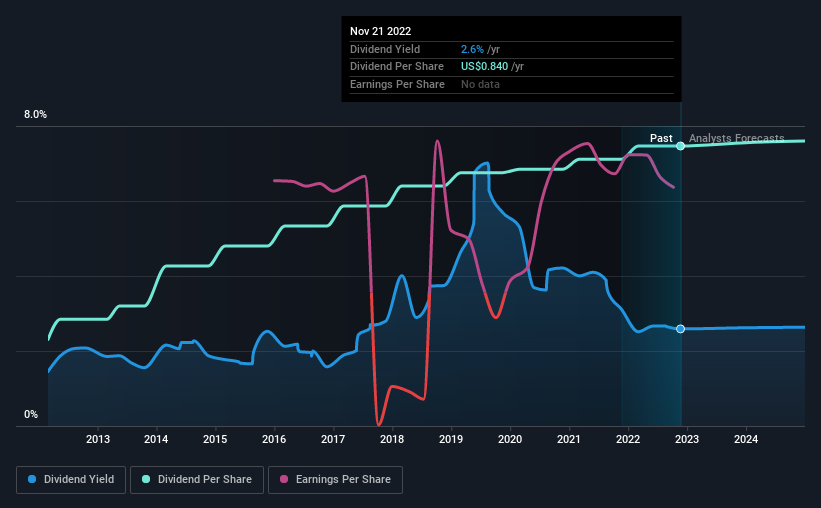Click the 'Analysts Forecasts' label
Viewport: 821px width, 508px height.
(x=736, y=138)
